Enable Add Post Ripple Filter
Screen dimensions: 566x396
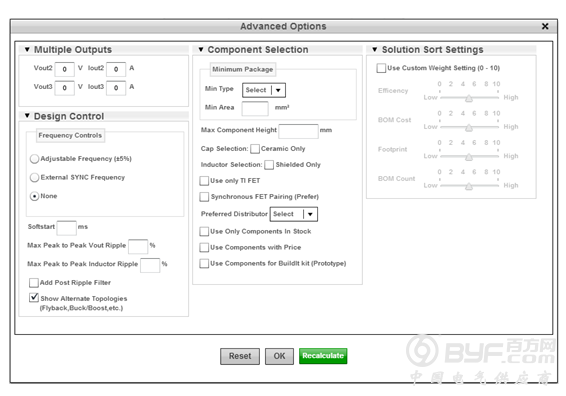pyautogui.click(x=34, y=283)
